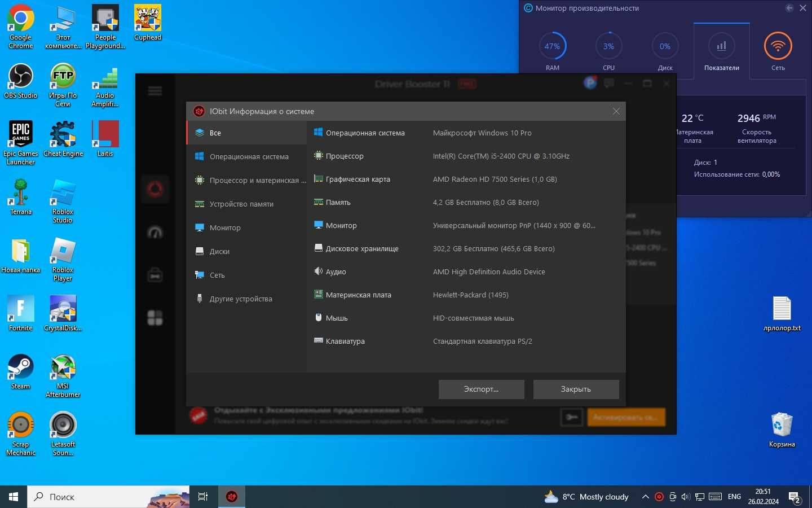Click AMD High Definition Audio Device value

coord(489,271)
